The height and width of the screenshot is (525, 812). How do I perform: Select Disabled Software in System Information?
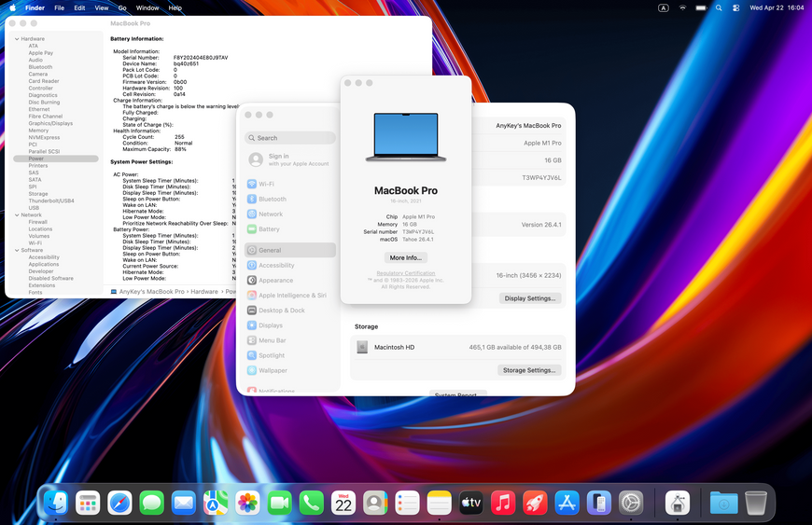(50, 278)
